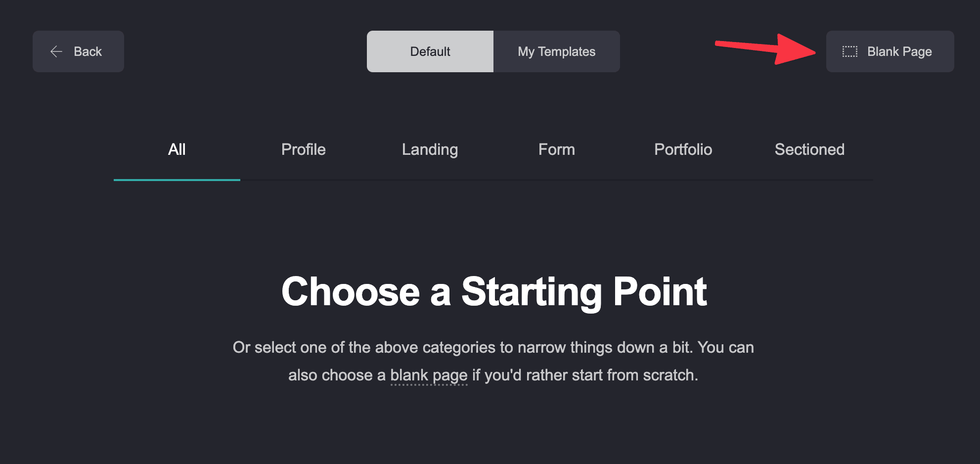Select the Sectioned category
Viewport: 980px width, 464px height.
(810, 149)
